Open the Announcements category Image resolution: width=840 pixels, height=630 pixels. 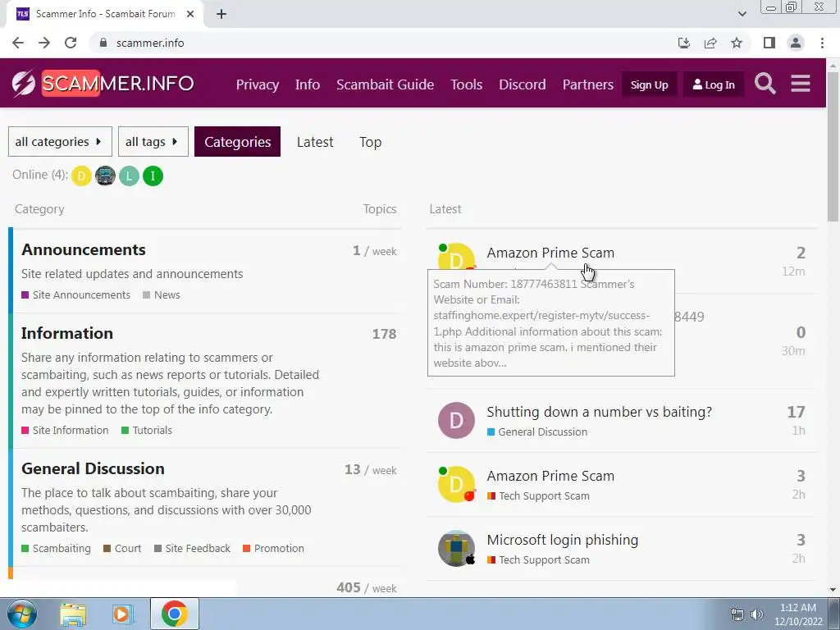tap(84, 249)
